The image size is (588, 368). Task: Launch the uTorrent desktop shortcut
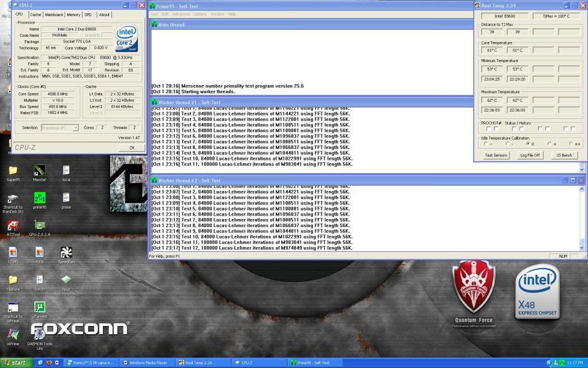click(40, 307)
